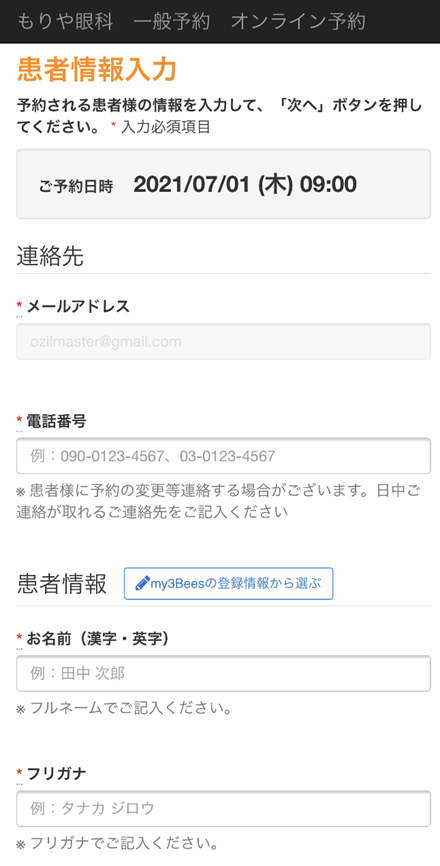Click the 患者情報入力 page heading

pyautogui.click(x=97, y=70)
